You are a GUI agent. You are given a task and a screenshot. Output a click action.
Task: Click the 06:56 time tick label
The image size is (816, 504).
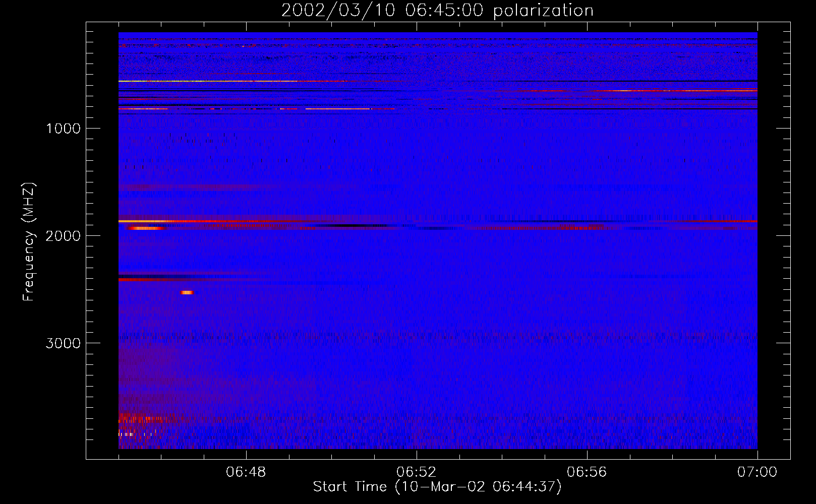click(587, 472)
